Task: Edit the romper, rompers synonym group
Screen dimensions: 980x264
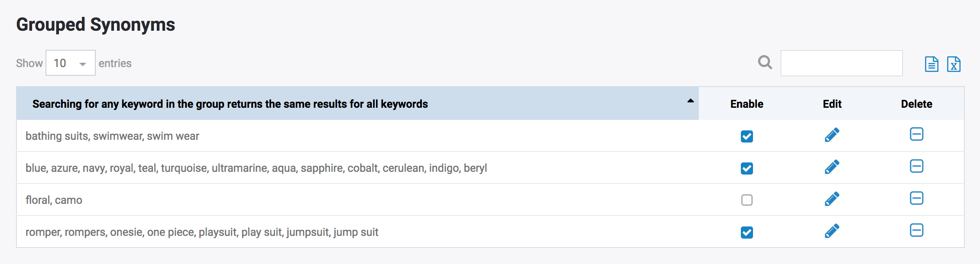Action: [x=832, y=232]
